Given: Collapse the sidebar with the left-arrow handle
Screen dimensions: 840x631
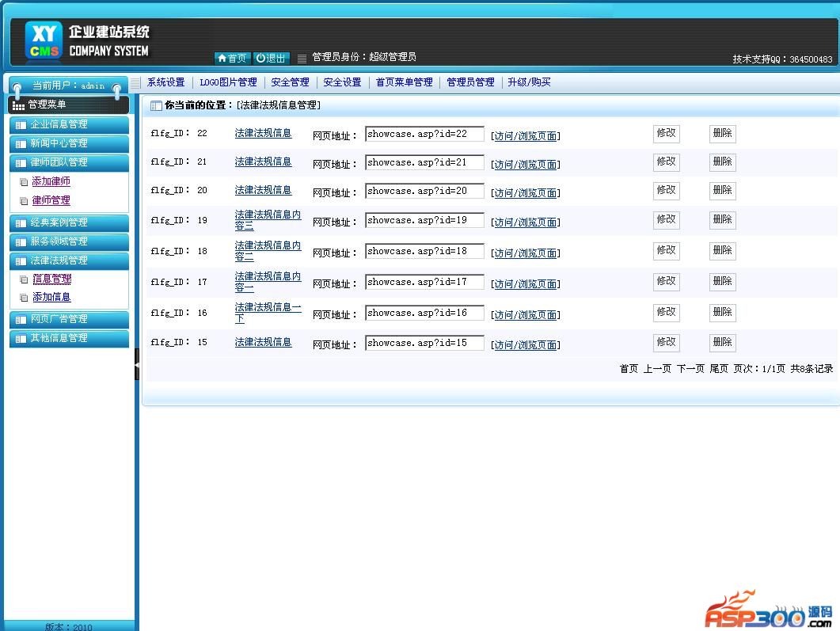Looking at the screenshot, I should click(x=136, y=364).
